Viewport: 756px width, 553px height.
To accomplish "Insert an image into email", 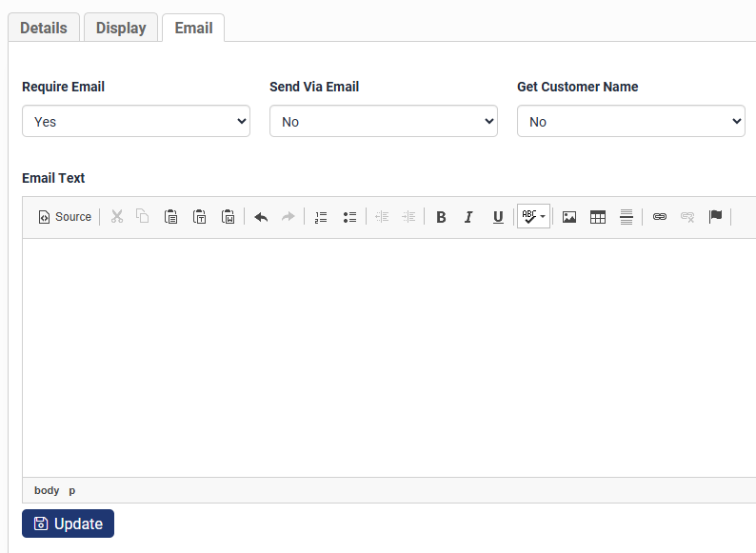I will (569, 217).
